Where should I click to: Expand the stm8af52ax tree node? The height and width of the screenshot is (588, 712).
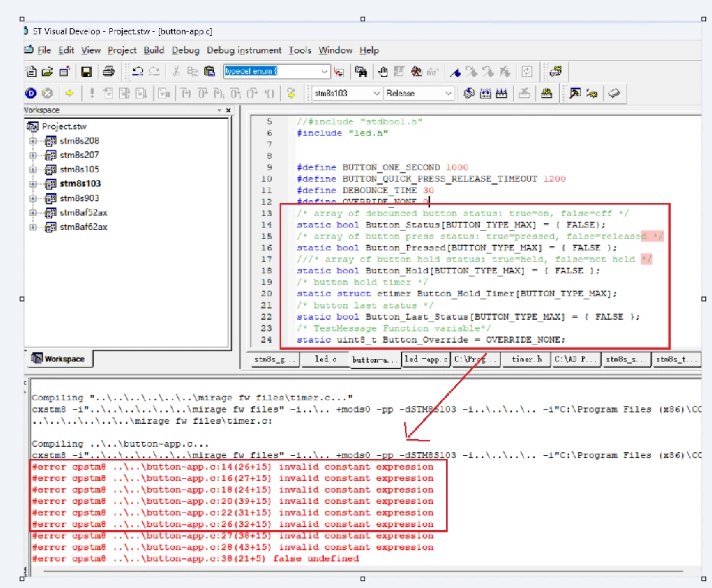(x=33, y=212)
